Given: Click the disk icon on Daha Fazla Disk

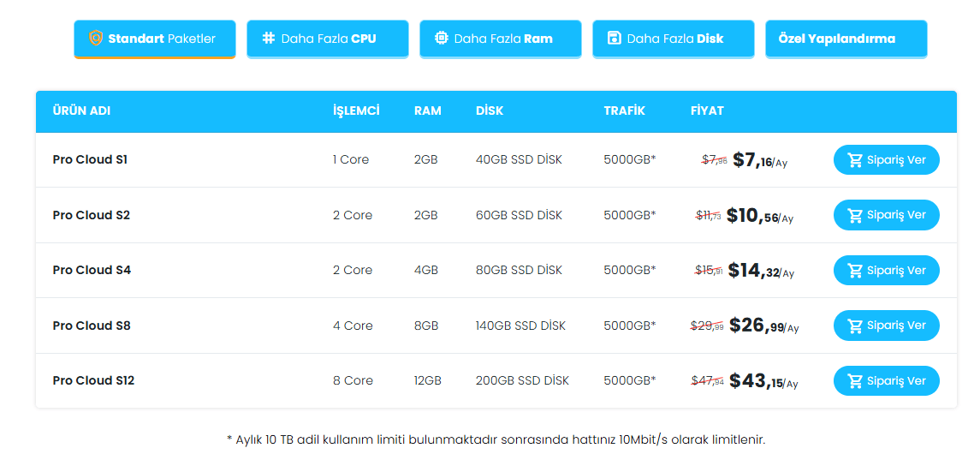Looking at the screenshot, I should coord(614,39).
